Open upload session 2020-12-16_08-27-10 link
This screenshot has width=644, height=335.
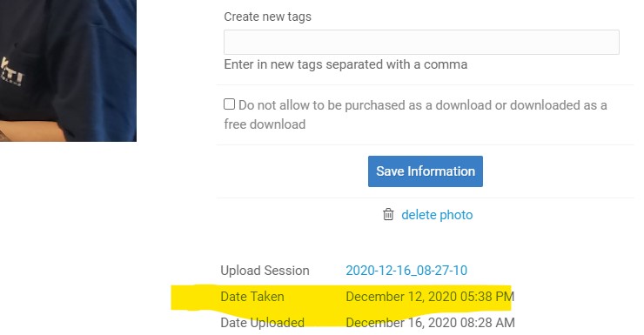click(406, 271)
